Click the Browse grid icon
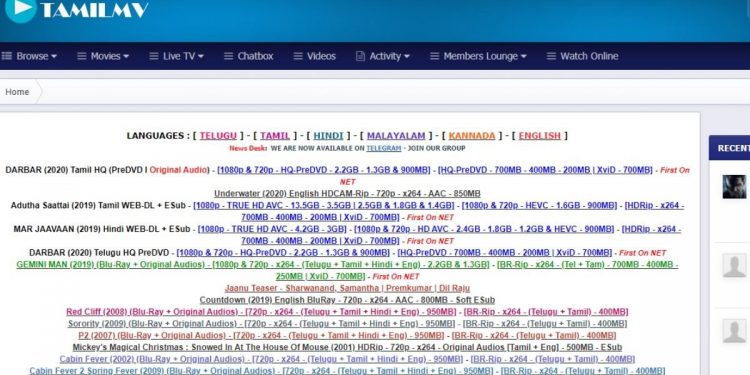Screen dimensions: 750x375 [7, 56]
